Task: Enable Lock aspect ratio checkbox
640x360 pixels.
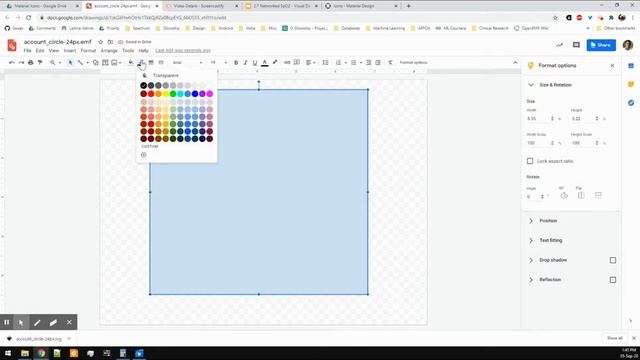Action: click(x=530, y=161)
